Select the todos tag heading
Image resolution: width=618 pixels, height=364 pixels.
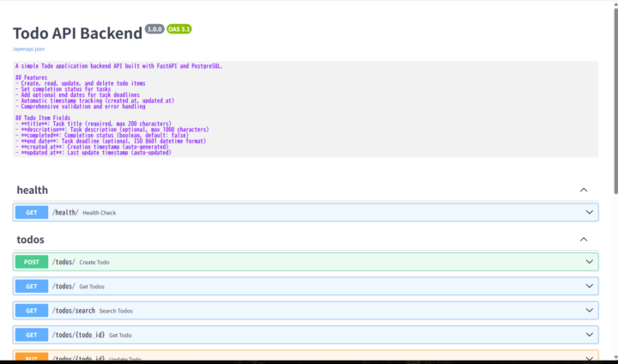(x=31, y=240)
